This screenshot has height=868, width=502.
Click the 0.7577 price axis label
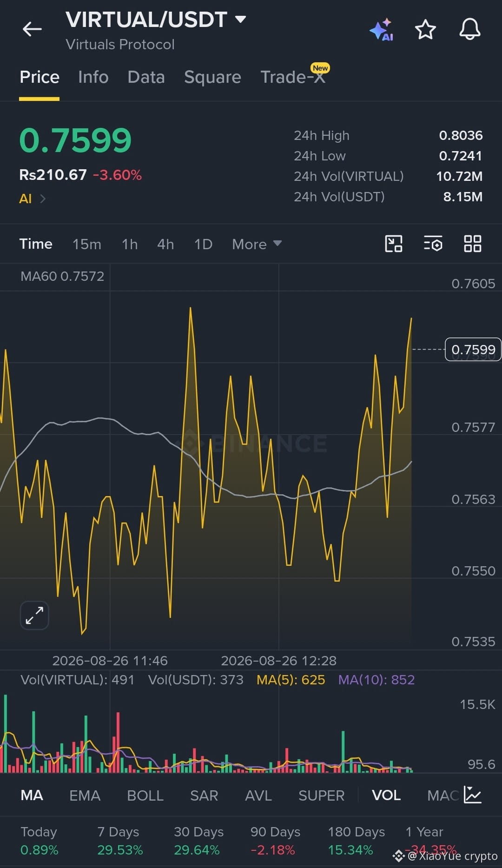coord(473,427)
